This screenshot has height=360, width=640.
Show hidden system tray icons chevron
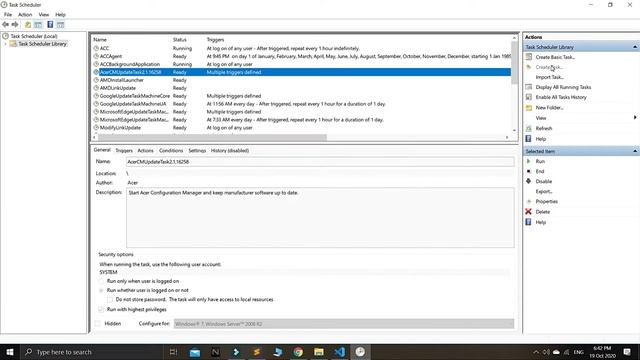536,352
